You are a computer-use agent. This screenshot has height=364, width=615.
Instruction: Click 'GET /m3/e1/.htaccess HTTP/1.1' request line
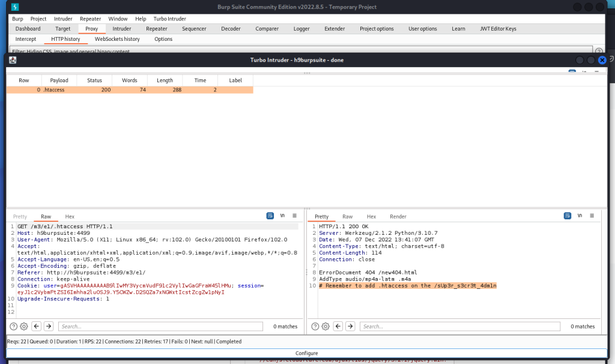click(65, 226)
